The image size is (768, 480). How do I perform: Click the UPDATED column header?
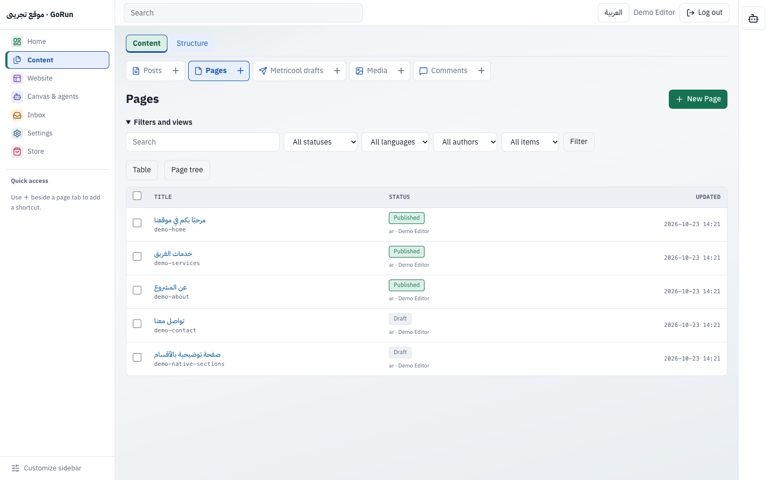[708, 197]
